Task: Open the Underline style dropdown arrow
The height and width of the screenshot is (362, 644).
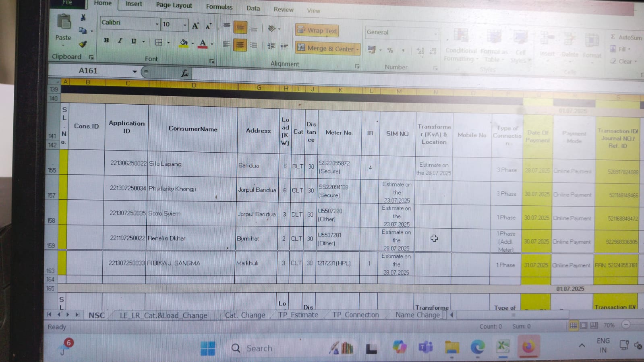Action: (x=143, y=41)
